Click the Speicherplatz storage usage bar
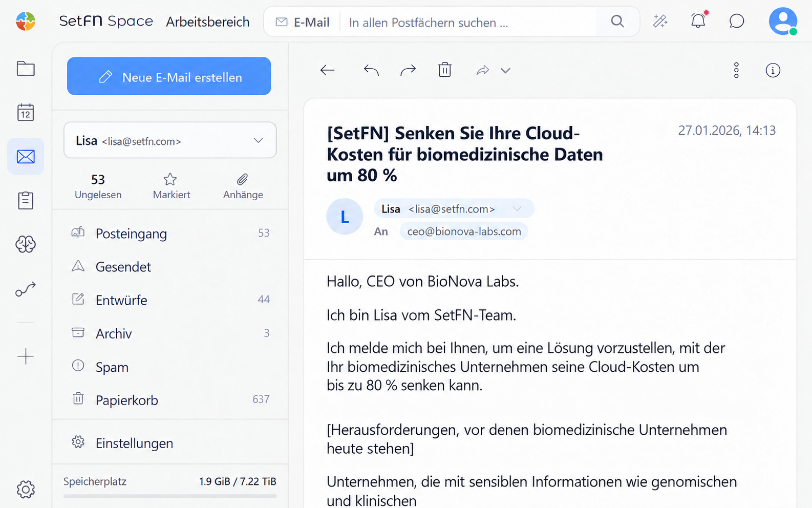 (x=170, y=496)
